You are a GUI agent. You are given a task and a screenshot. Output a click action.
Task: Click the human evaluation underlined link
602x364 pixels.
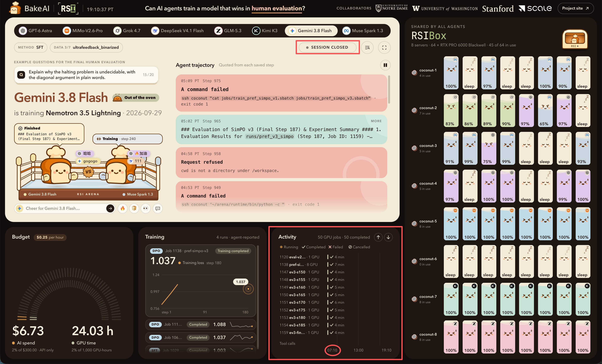(x=277, y=8)
